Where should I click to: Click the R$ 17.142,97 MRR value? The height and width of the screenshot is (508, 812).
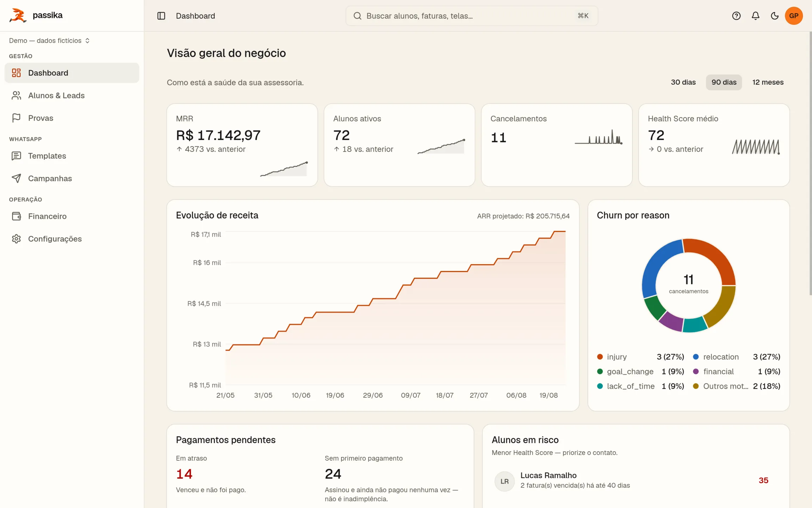(218, 135)
